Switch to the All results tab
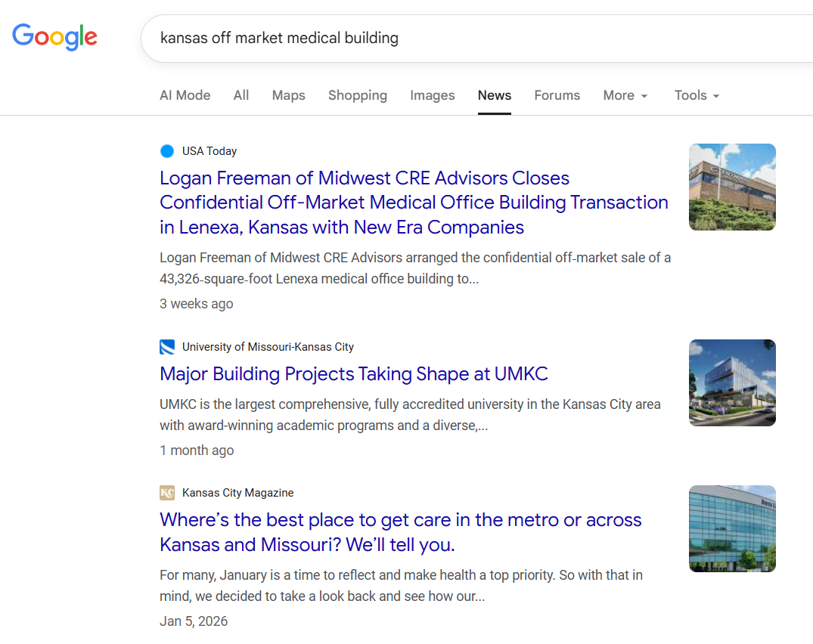This screenshot has width=813, height=644. pyautogui.click(x=240, y=95)
